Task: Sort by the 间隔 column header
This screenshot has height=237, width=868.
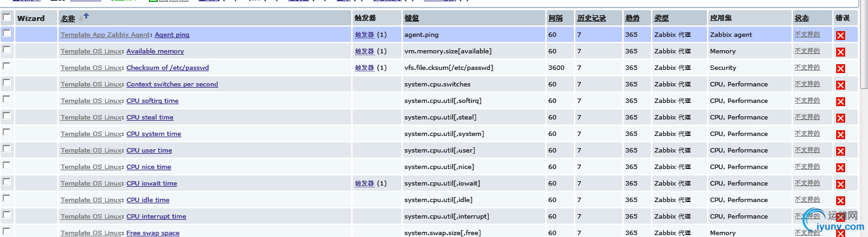Action: pos(556,18)
